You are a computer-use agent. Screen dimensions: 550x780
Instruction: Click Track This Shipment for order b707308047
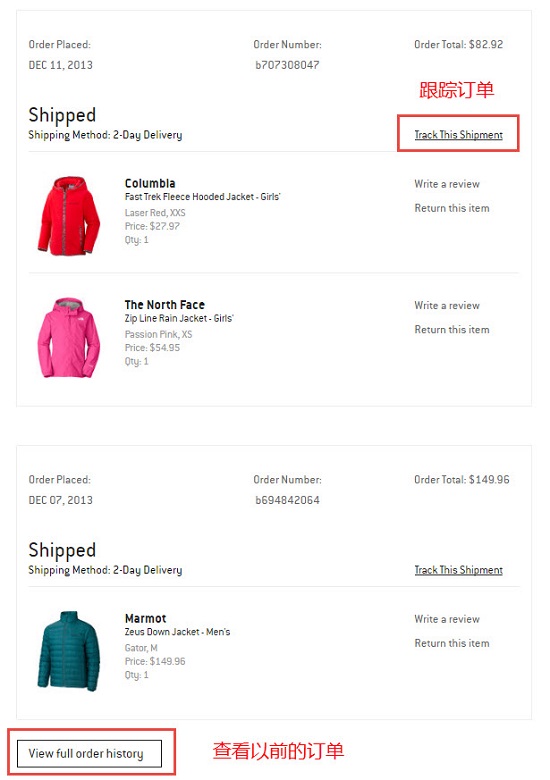point(458,134)
